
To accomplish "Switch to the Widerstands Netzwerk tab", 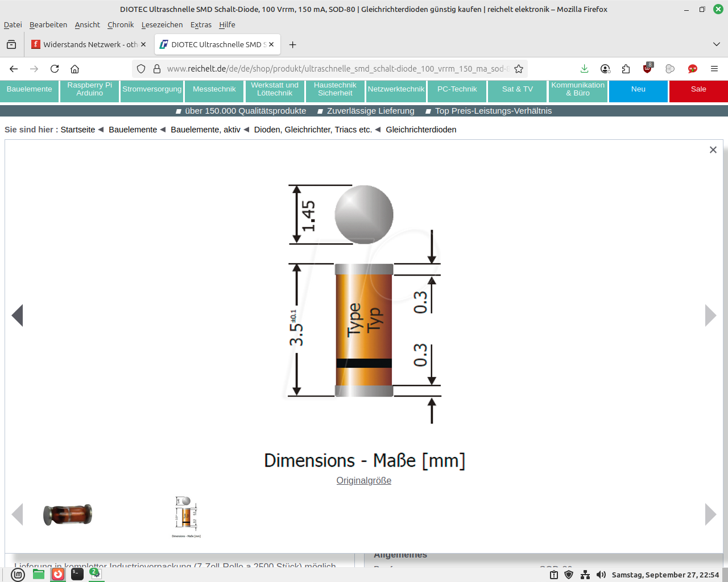I will click(88, 44).
